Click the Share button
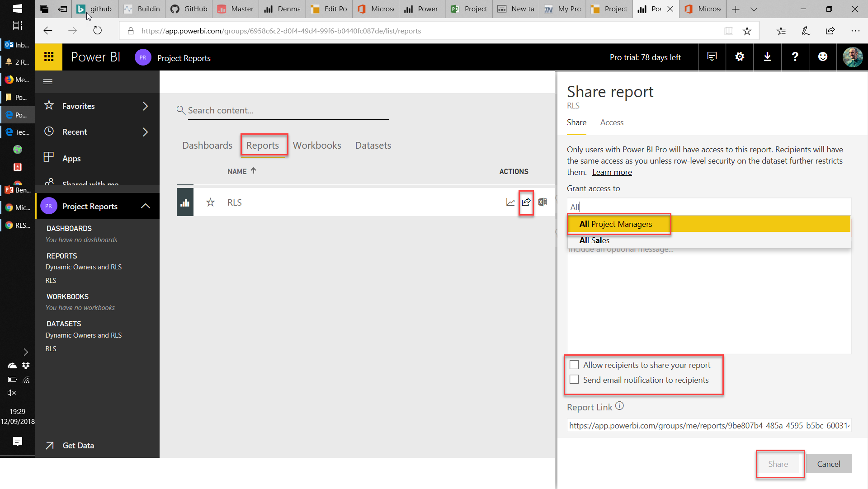 [x=778, y=464]
